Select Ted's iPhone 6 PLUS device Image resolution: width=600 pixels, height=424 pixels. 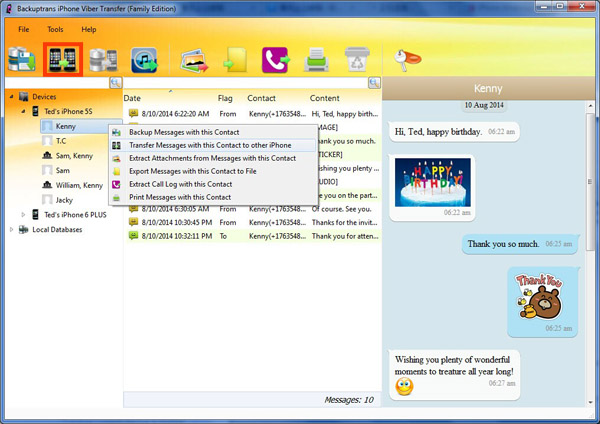(75, 215)
